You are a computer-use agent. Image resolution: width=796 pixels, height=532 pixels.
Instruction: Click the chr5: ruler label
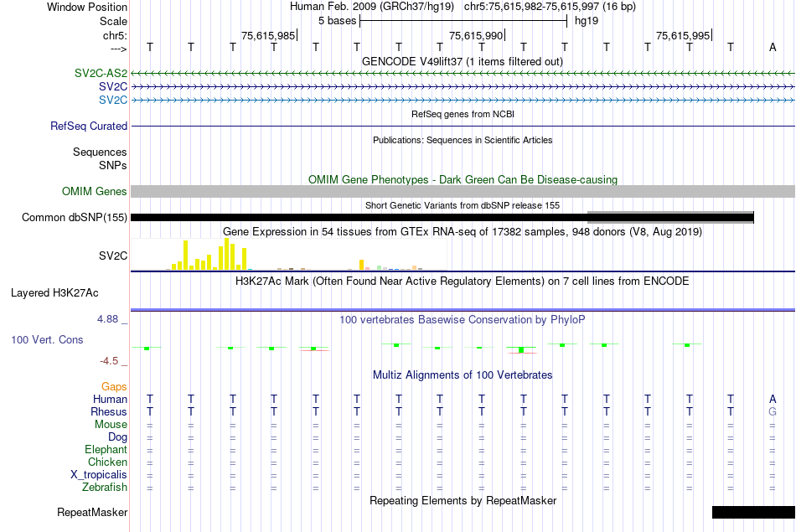115,35
